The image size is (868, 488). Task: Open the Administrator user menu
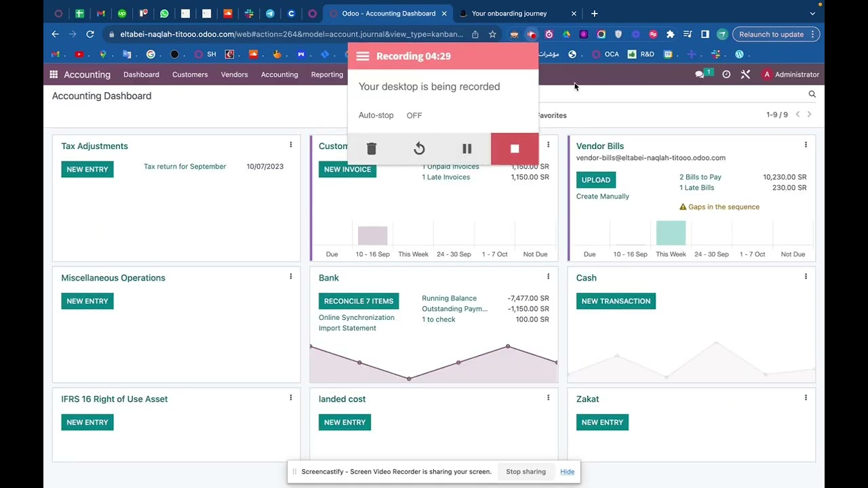[x=791, y=75]
